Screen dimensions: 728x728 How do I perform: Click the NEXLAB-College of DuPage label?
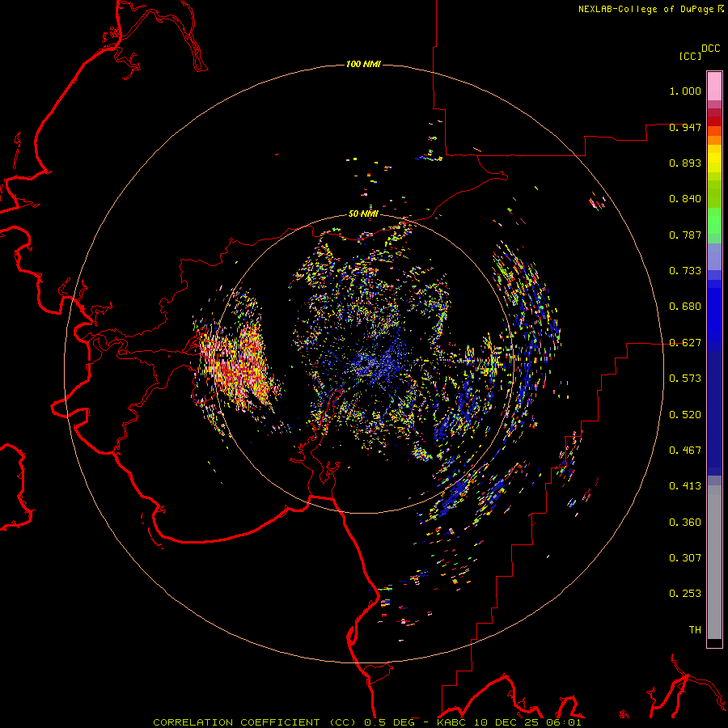[647, 9]
